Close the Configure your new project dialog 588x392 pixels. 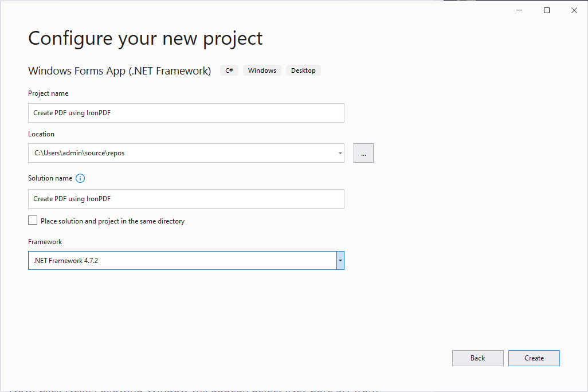pyautogui.click(x=574, y=10)
